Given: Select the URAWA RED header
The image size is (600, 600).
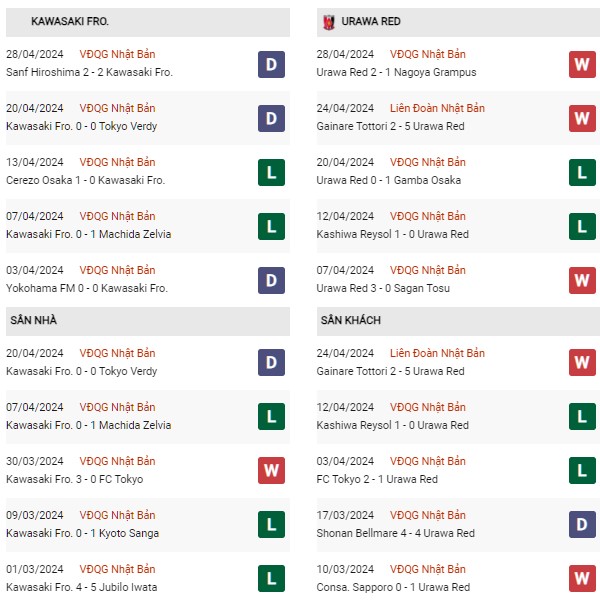Looking at the screenshot, I should click(x=458, y=22).
